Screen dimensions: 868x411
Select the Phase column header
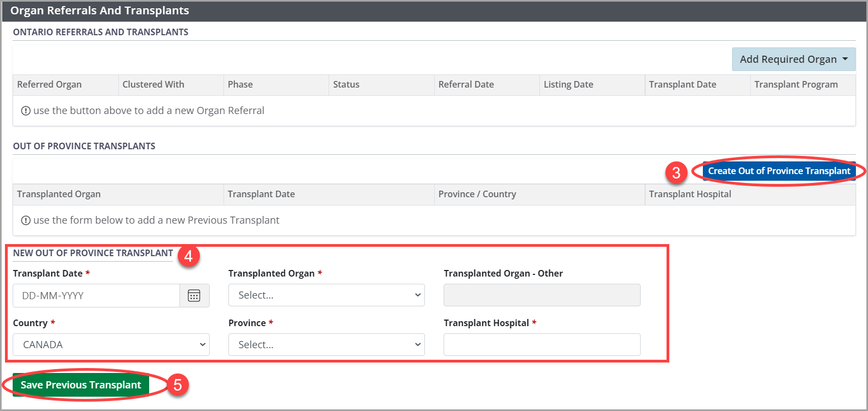(x=241, y=85)
